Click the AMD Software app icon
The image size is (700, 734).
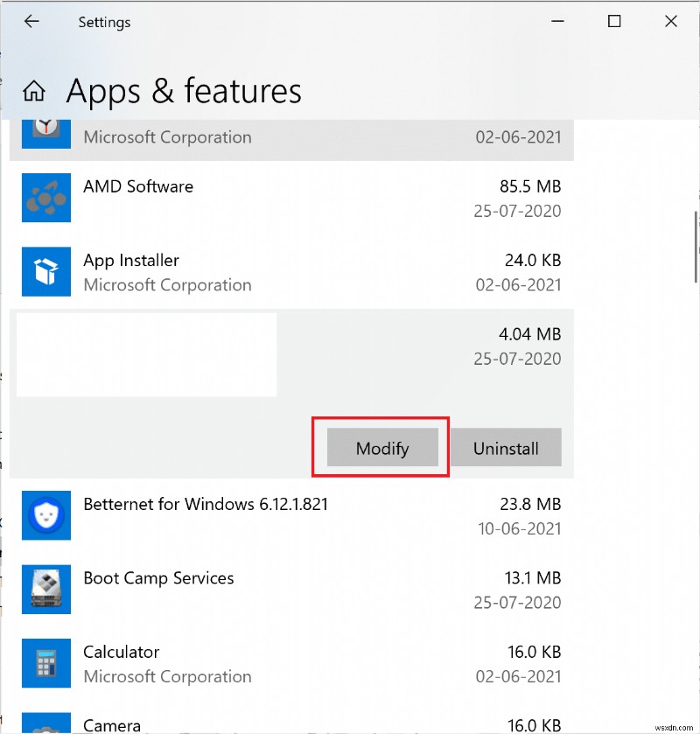tap(45, 198)
